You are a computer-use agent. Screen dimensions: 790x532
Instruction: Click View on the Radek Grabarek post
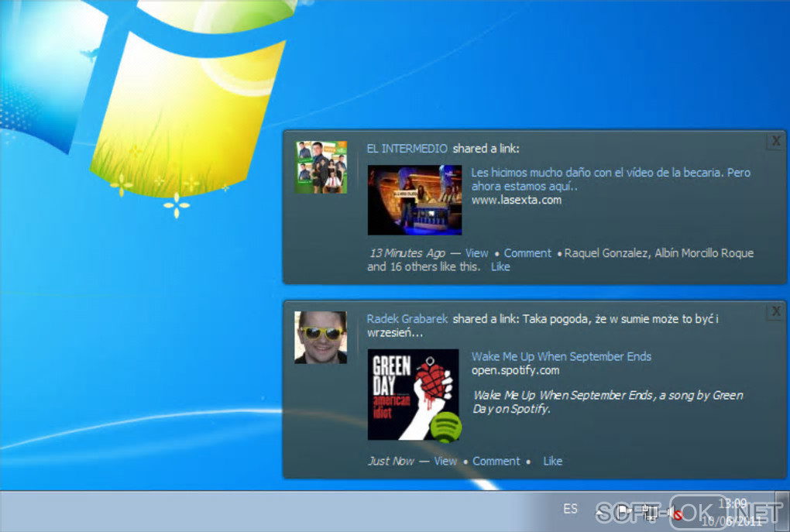click(445, 461)
